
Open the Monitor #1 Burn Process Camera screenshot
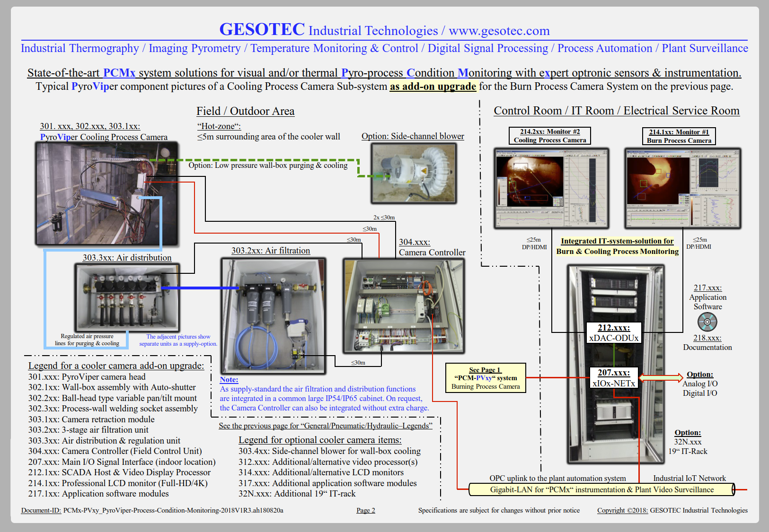[x=683, y=188]
